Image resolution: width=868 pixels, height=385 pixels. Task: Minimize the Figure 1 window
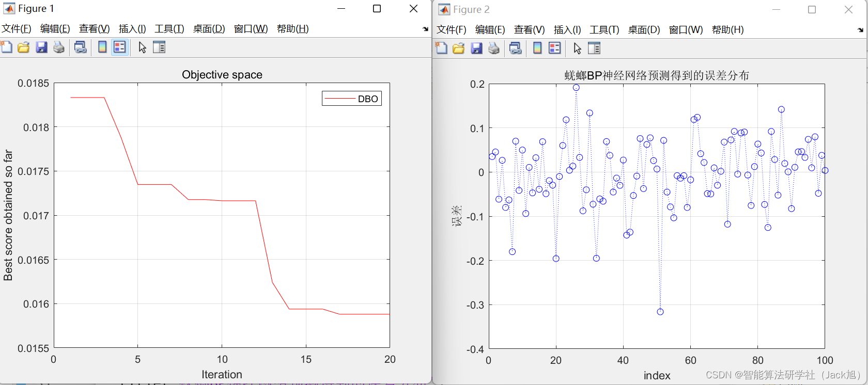(x=341, y=9)
